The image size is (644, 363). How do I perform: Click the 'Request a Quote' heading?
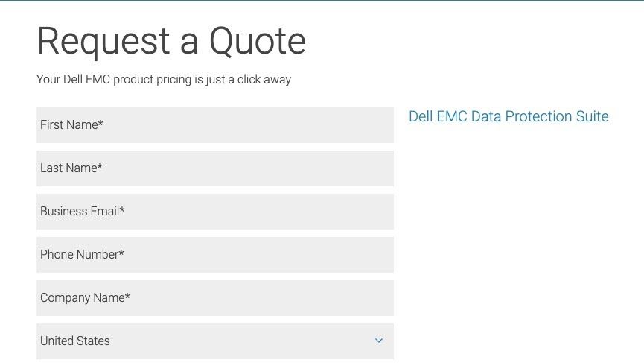point(171,41)
